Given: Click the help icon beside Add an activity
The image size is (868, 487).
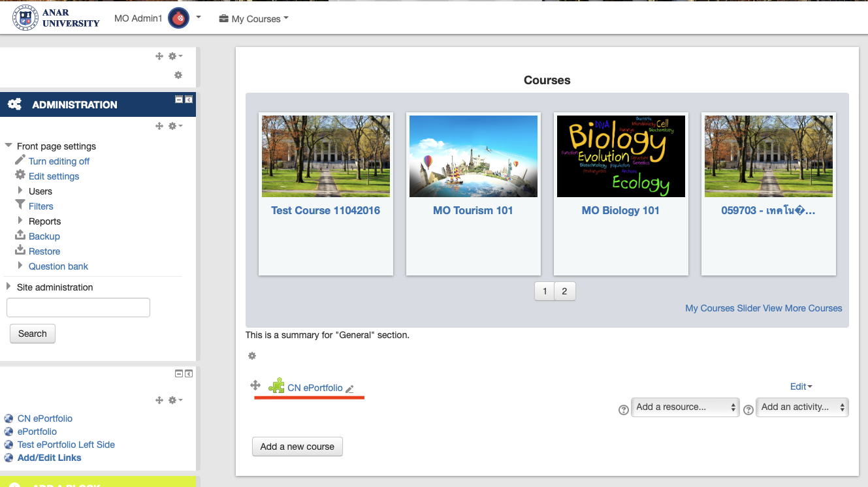Looking at the screenshot, I should [748, 409].
